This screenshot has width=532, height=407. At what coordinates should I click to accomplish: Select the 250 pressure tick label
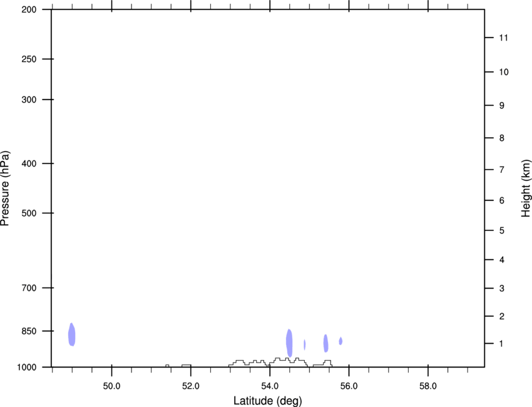pos(29,59)
